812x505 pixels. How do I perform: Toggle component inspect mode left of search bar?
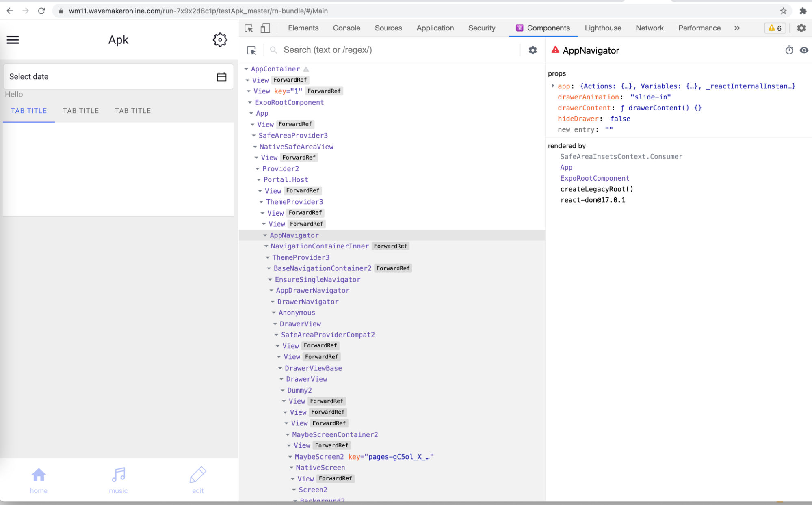(x=251, y=50)
